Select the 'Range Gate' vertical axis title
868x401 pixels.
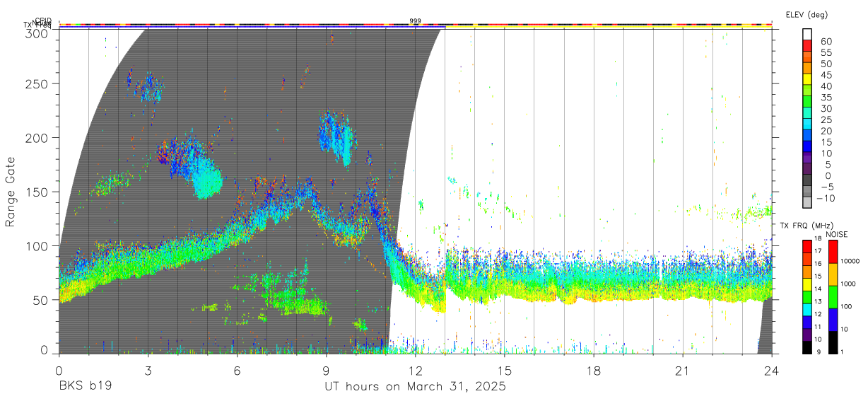[11, 192]
